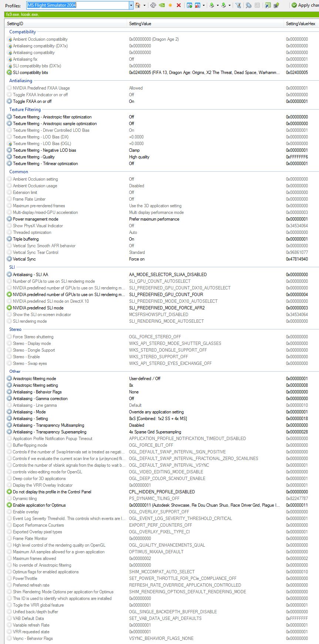319x644 pixels.
Task: Toggle the customized settings filter icon
Action: coord(238,5)
